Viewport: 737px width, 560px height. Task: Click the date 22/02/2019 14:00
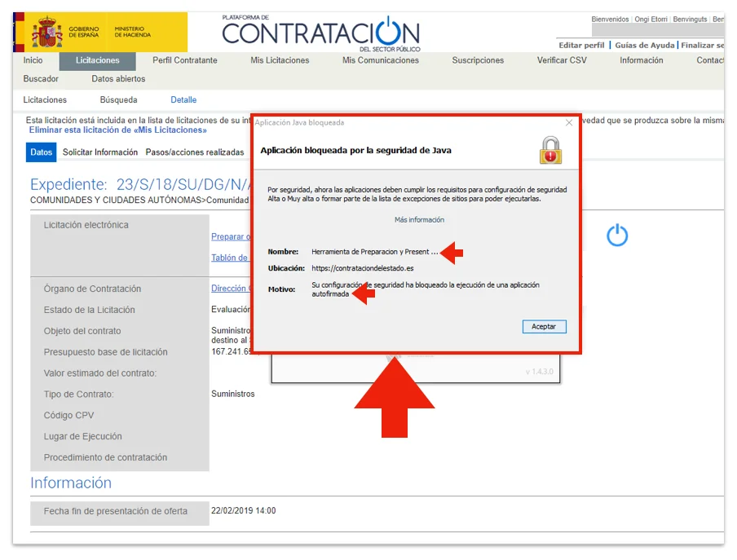tap(244, 510)
